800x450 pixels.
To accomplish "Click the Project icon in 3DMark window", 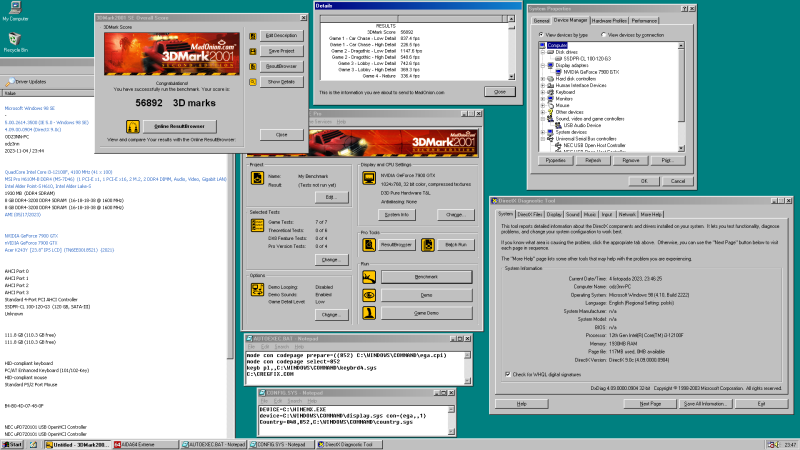I will point(257,178).
